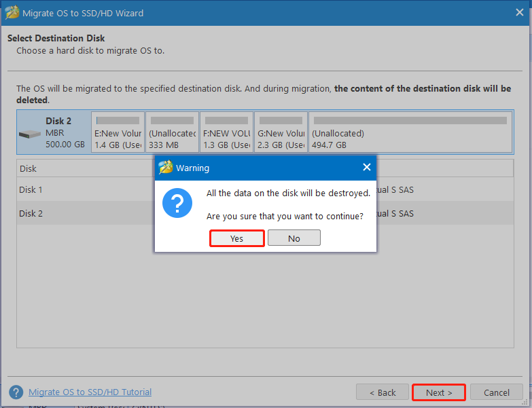This screenshot has height=408, width=532.
Task: Click the 'Are you sure that you want to continue?' text
Action: pos(285,216)
